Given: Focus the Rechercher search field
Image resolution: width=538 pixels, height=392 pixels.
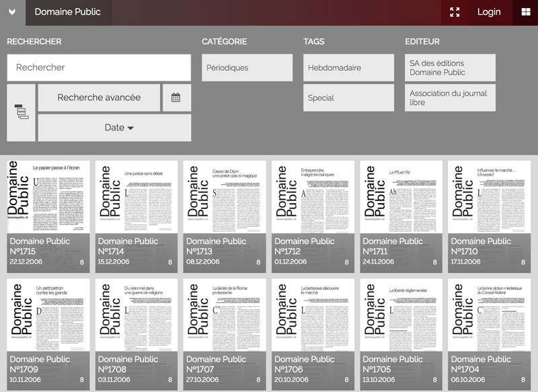Looking at the screenshot, I should point(99,67).
